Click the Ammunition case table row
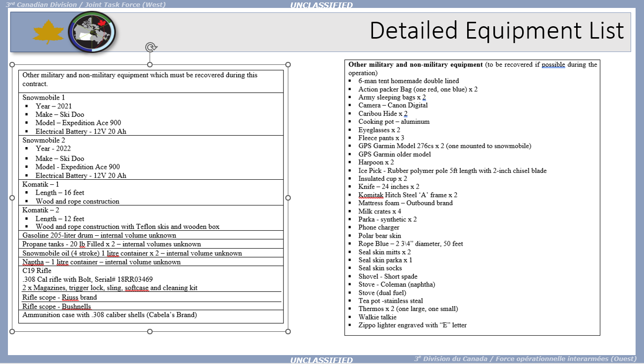The image size is (644, 364). tap(109, 314)
